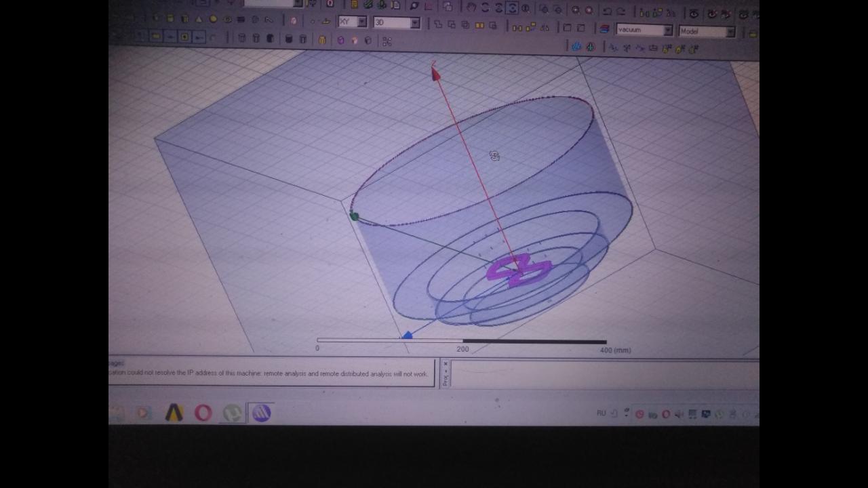Click the eye icon with red mark

coord(712,14)
